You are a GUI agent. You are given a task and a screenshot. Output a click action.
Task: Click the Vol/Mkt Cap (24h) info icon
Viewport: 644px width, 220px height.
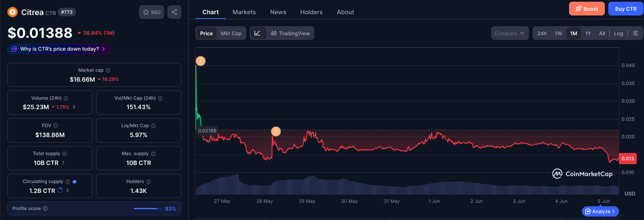click(x=159, y=98)
